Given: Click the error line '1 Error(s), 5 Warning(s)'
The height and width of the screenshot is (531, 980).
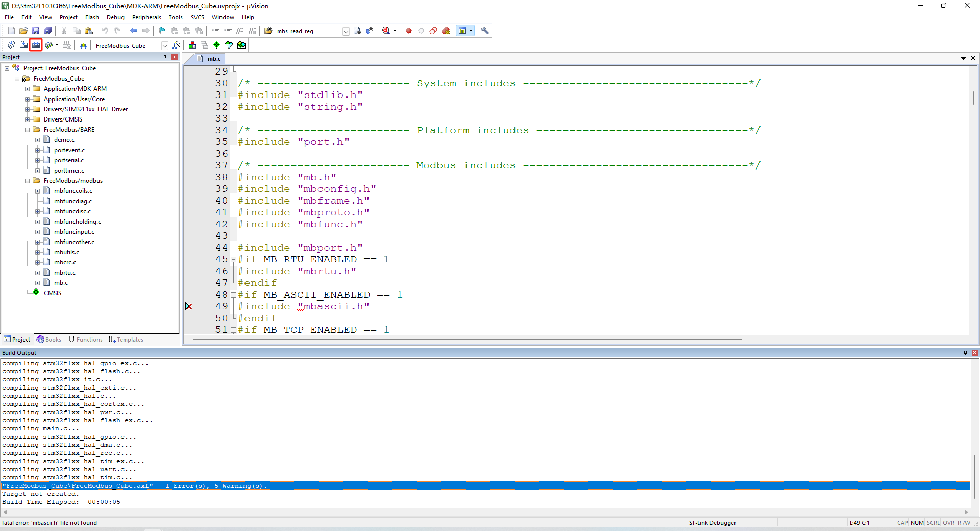Looking at the screenshot, I should point(485,486).
